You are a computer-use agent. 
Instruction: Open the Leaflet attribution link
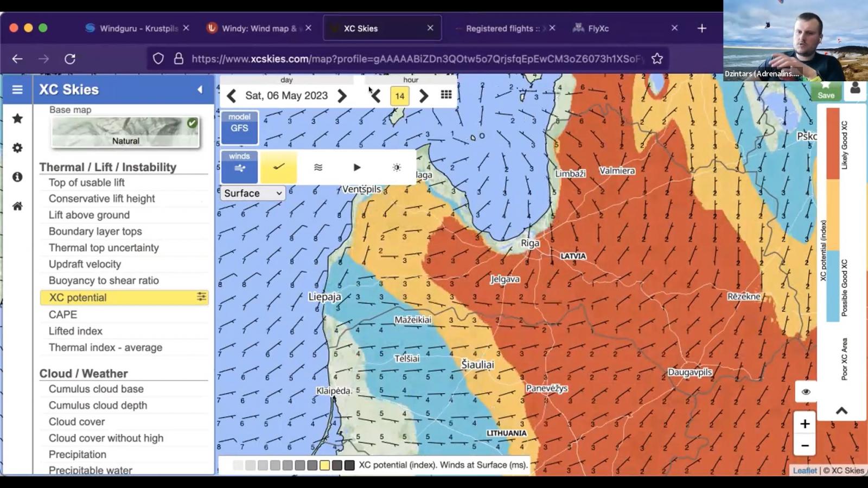[805, 470]
